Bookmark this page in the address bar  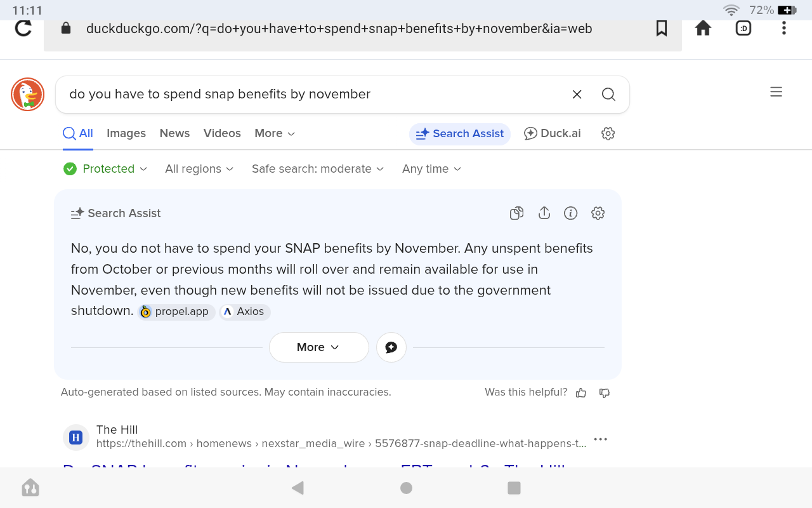(x=662, y=29)
